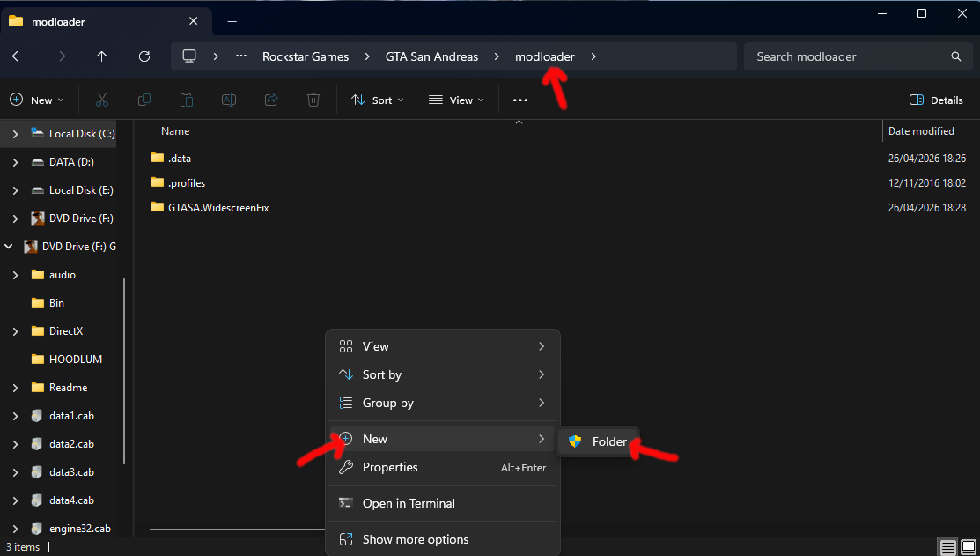This screenshot has height=556, width=980.
Task: Click chevron after Rockstar Games breadcrumb
Action: pyautogui.click(x=366, y=56)
